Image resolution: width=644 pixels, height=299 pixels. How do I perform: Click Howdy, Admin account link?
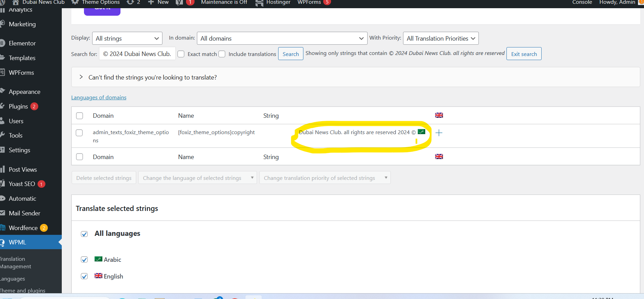coord(617,2)
